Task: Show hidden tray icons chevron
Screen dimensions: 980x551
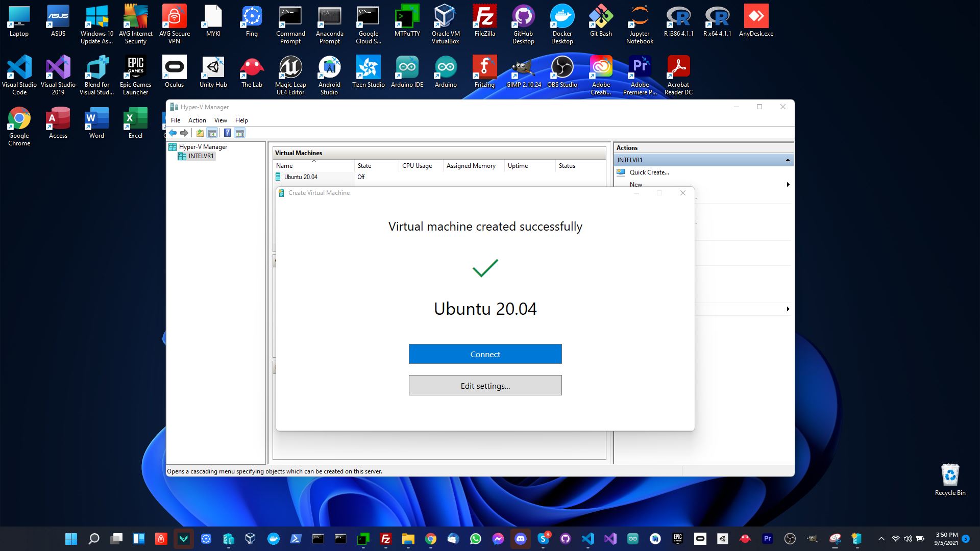Action: (x=881, y=539)
